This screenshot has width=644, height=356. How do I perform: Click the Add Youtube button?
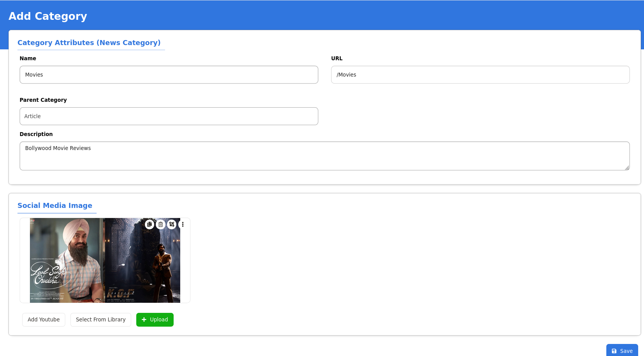tap(44, 319)
